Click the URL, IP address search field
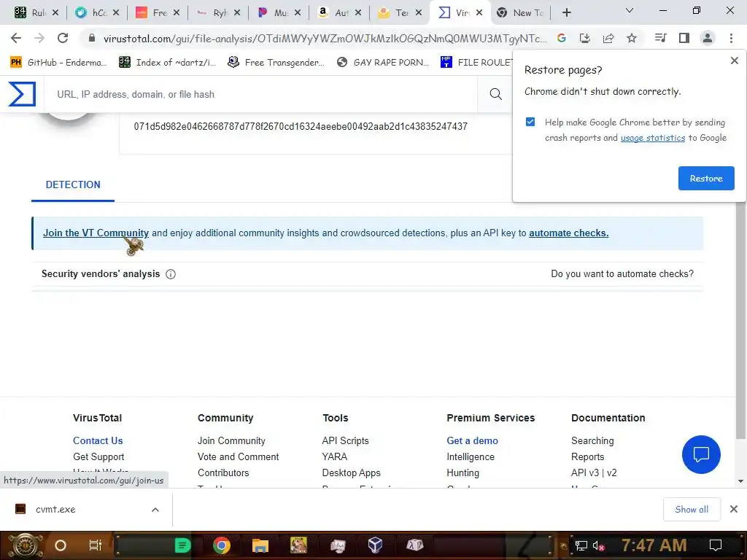This screenshot has width=747, height=560. [262, 94]
